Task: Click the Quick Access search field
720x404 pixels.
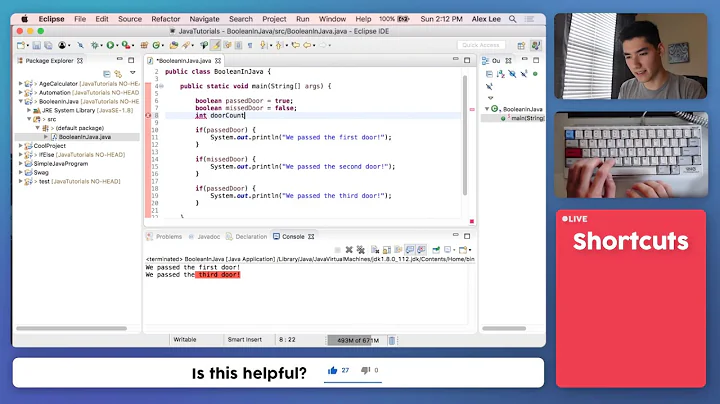Action: point(481,45)
